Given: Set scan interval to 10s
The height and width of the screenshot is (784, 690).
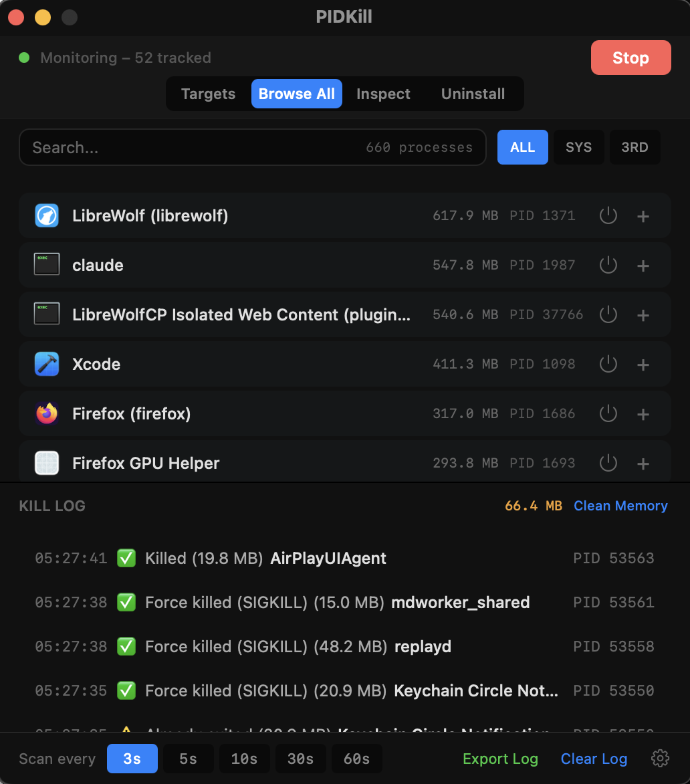Looking at the screenshot, I should point(244,759).
